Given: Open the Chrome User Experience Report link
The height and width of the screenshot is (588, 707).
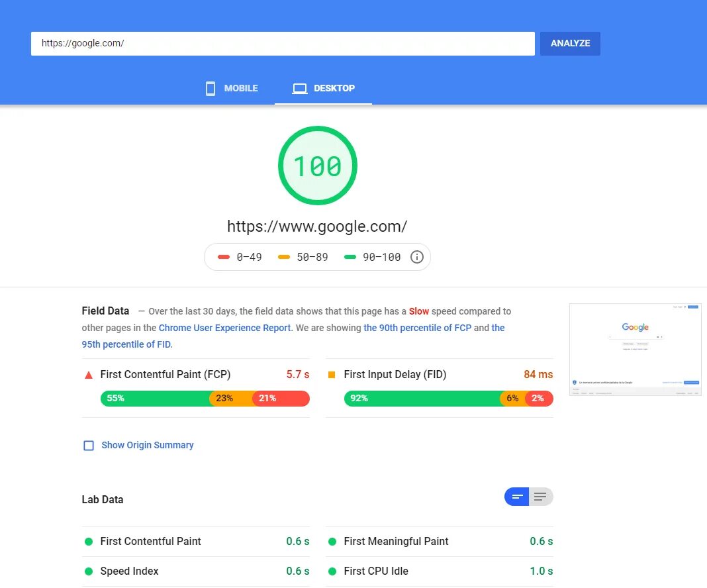Looking at the screenshot, I should click(x=224, y=328).
